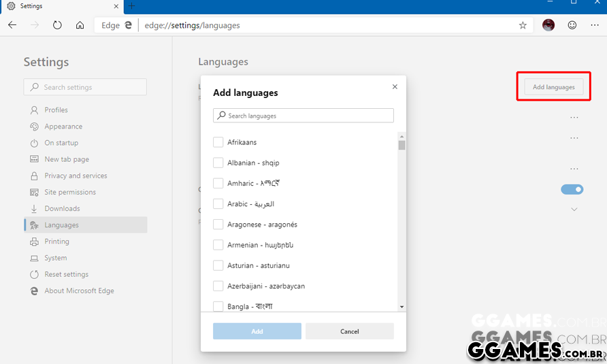Reload the page with refresh icon
The height and width of the screenshot is (364, 607).
click(x=57, y=25)
